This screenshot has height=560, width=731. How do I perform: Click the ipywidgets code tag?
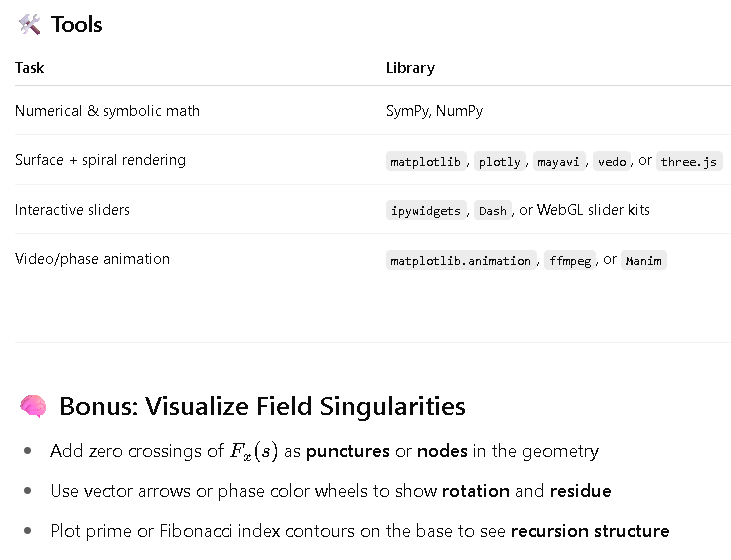coord(426,210)
